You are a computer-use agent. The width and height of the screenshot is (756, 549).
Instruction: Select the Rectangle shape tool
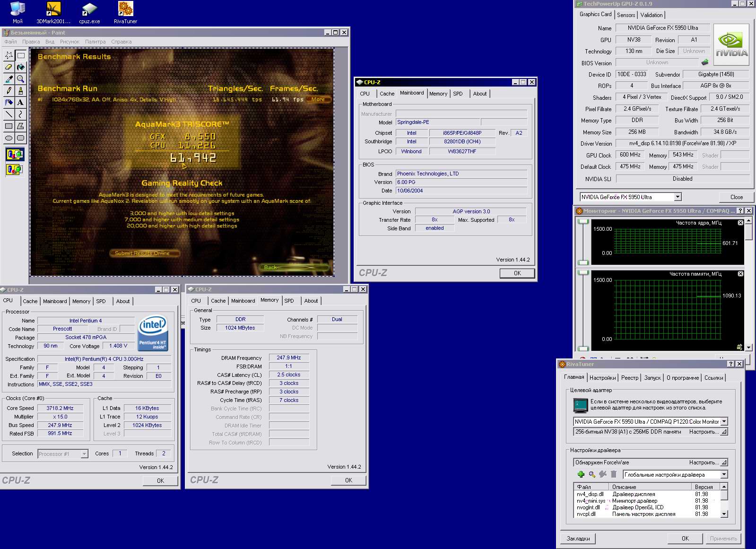pos(9,126)
